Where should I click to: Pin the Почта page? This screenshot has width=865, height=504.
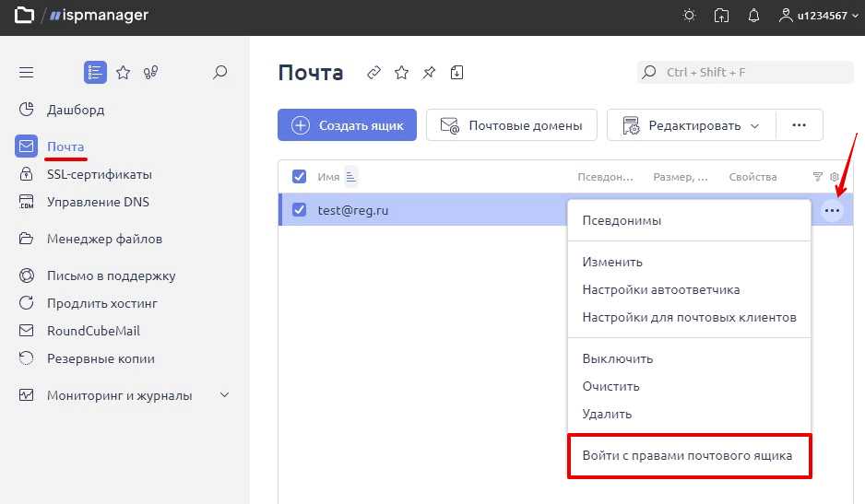429,72
